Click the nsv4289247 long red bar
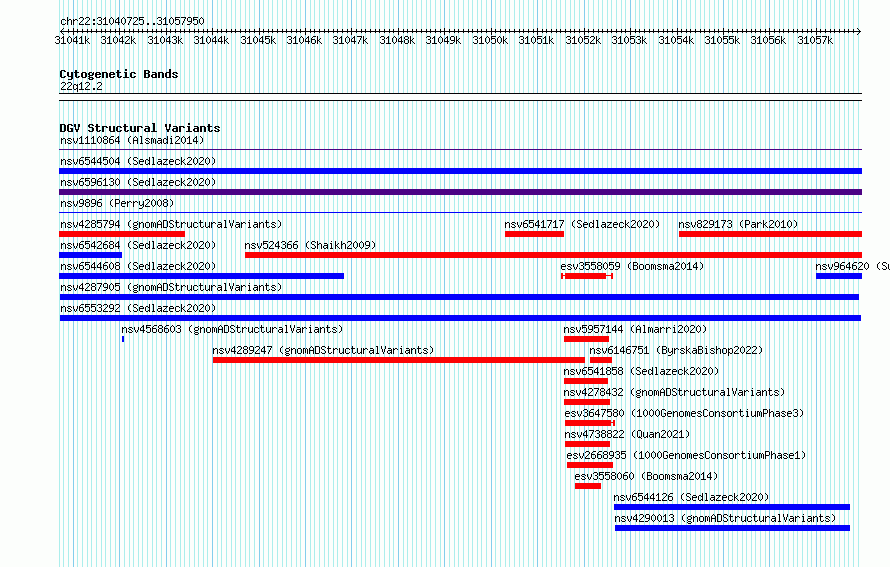This screenshot has width=890, height=567. pyautogui.click(x=398, y=360)
